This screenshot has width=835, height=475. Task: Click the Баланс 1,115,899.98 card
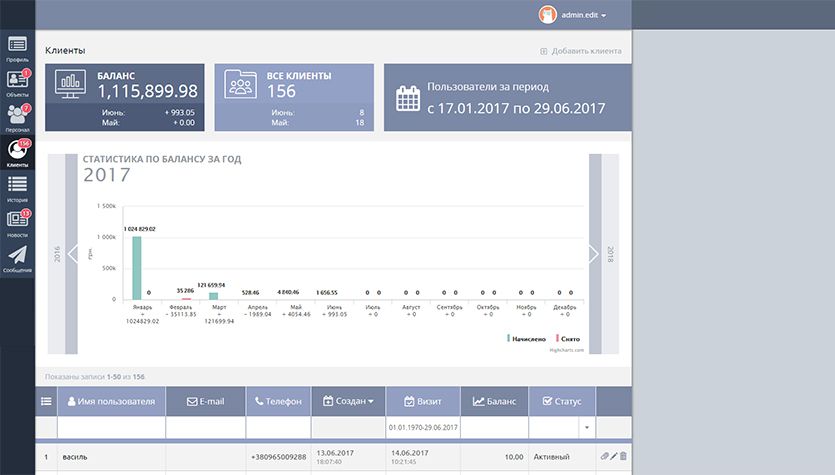pos(125,97)
